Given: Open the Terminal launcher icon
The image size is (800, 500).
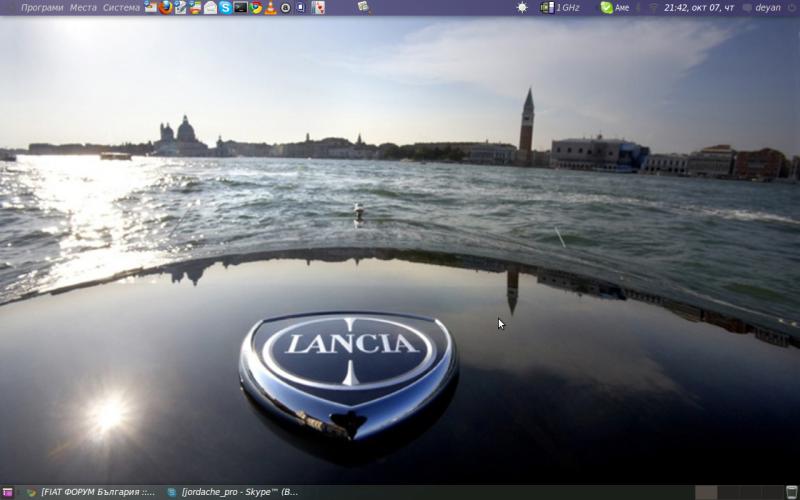Looking at the screenshot, I should (241, 7).
